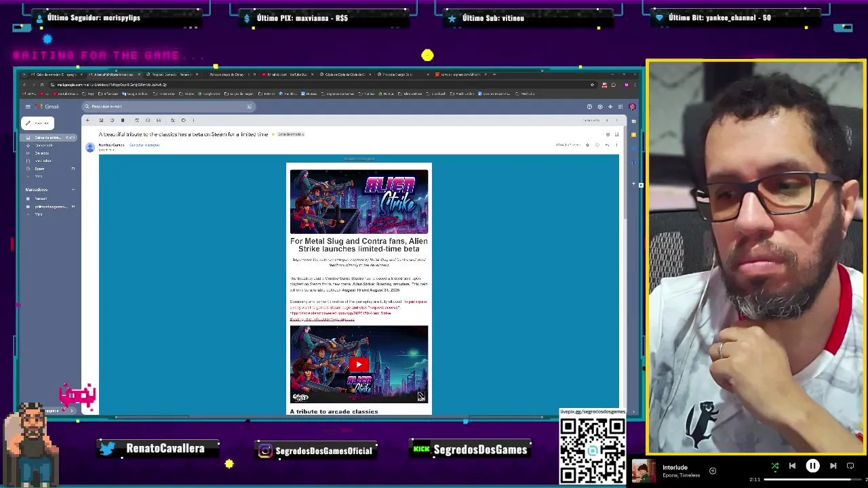Remove the inbox label chip from subject
The width and height of the screenshot is (868, 488).
(x=302, y=134)
